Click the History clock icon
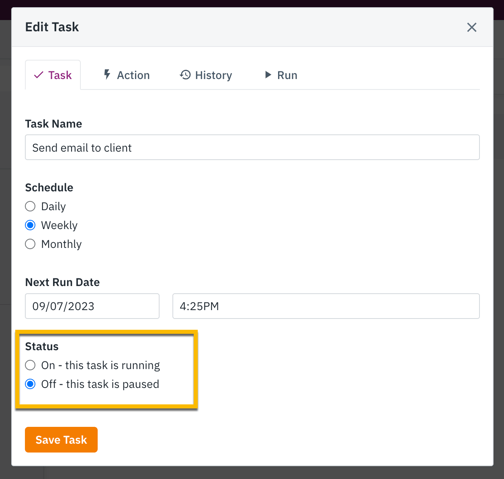 point(185,75)
